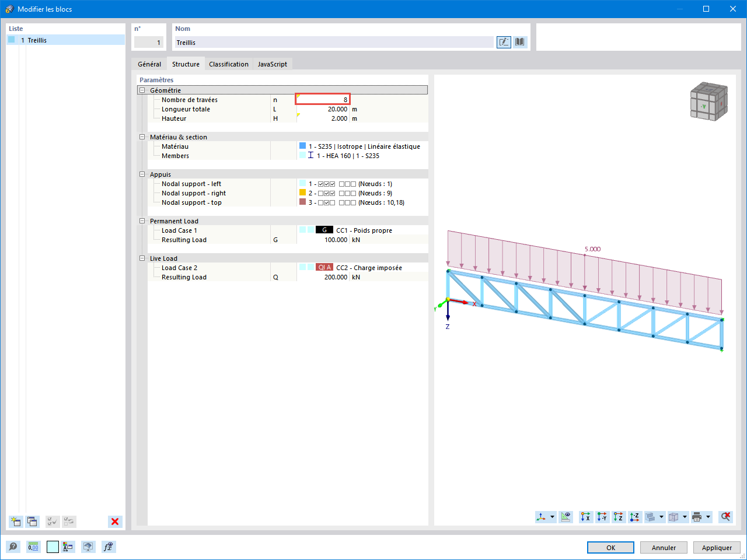The height and width of the screenshot is (560, 747).
Task: Delete the selected block with red X
Action: (115, 521)
